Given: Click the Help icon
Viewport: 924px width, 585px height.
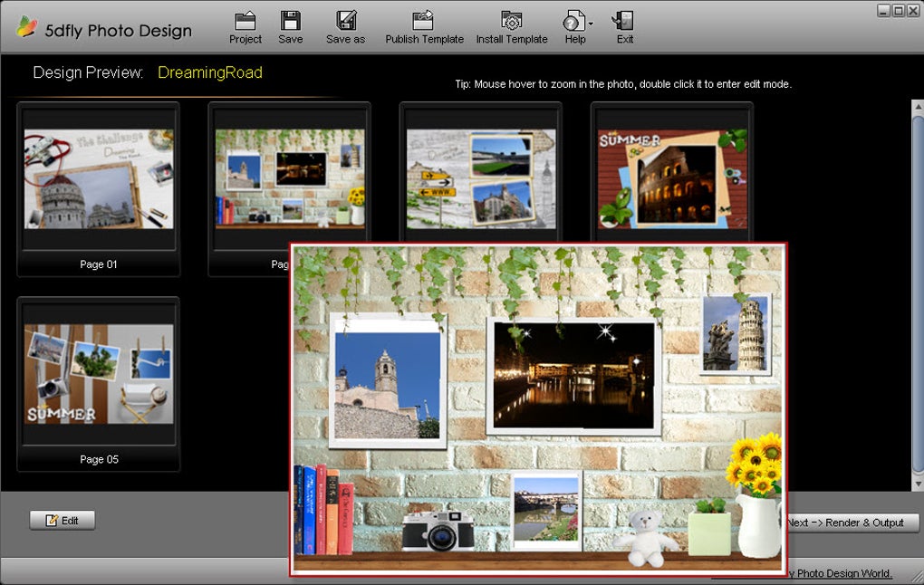Looking at the screenshot, I should point(573,21).
